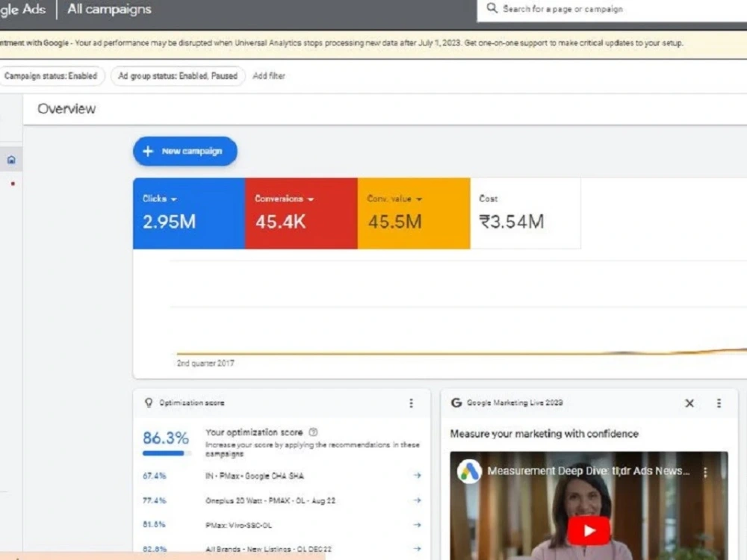Viewport: 747px width, 560px height.
Task: Click the Optimization score lightbulb icon
Action: (x=149, y=403)
